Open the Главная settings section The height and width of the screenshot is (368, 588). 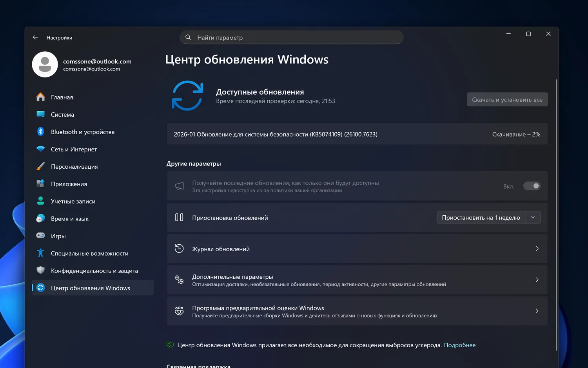pyautogui.click(x=93, y=97)
